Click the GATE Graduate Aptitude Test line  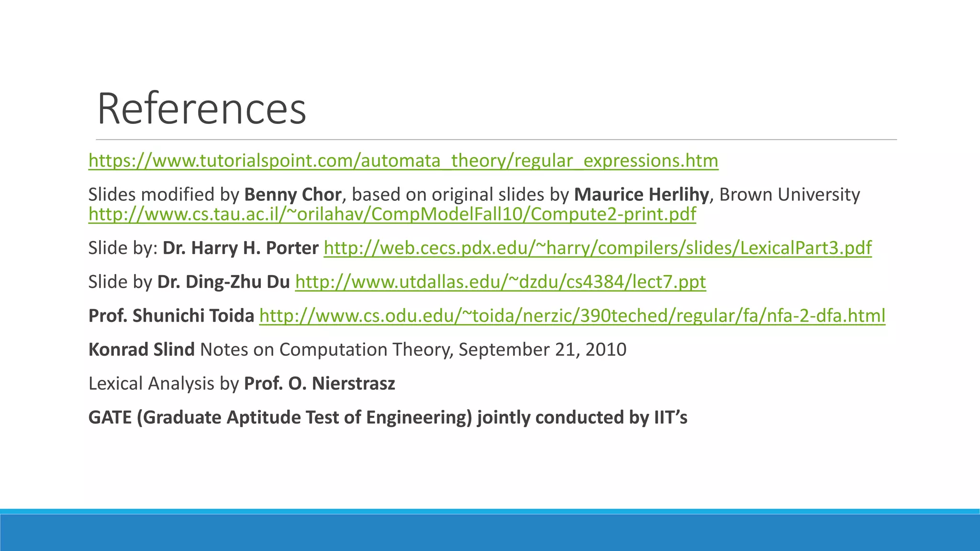coord(388,418)
